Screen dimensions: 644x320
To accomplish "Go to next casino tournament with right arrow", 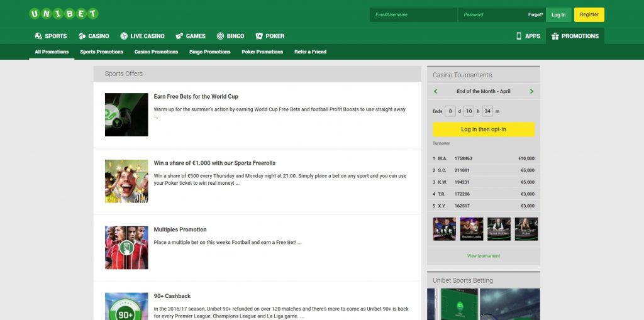I will 531,92.
